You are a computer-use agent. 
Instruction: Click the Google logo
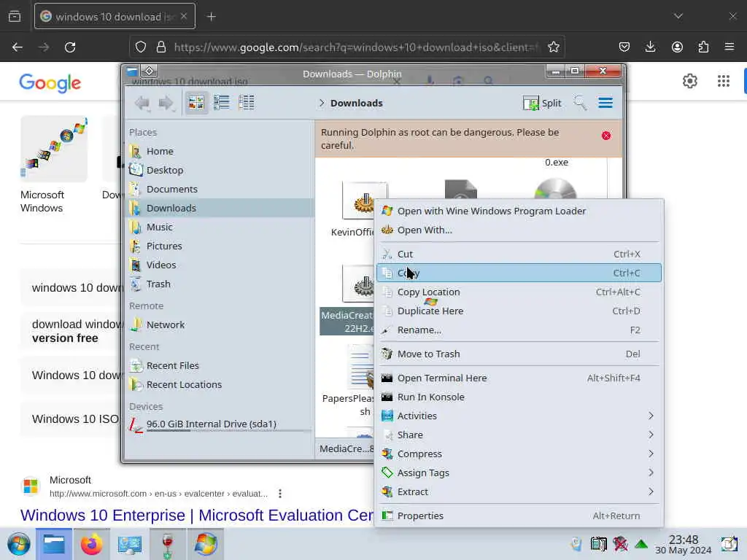pyautogui.click(x=50, y=83)
